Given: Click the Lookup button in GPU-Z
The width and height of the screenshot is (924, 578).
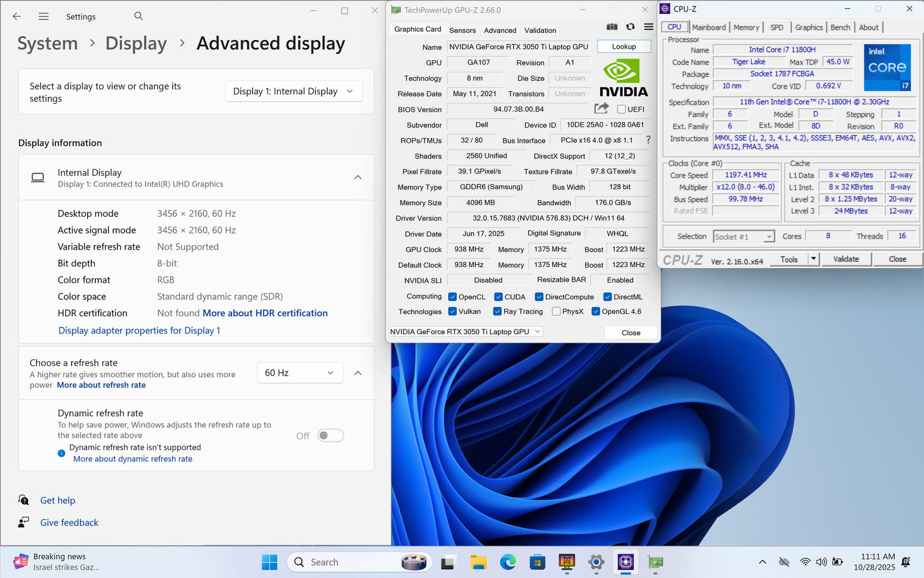Looking at the screenshot, I should 624,46.
